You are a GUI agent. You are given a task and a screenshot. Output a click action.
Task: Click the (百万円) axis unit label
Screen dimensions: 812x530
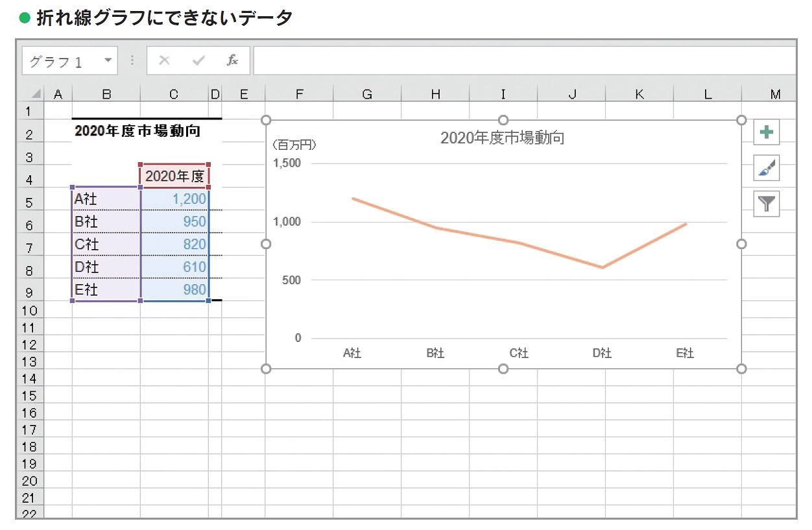(x=294, y=144)
